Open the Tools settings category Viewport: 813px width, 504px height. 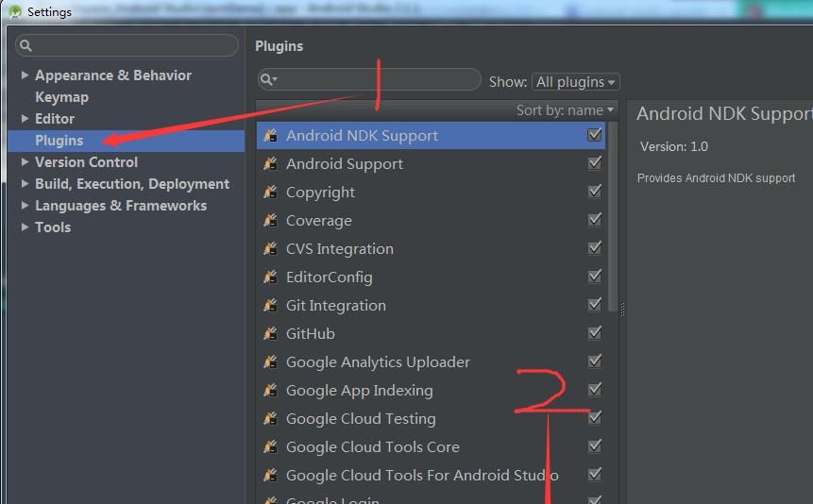tap(53, 227)
